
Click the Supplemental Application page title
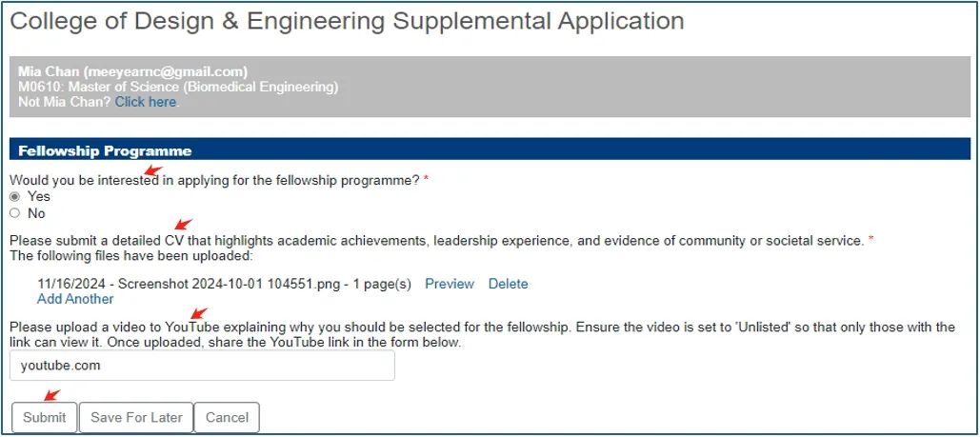pos(347,21)
